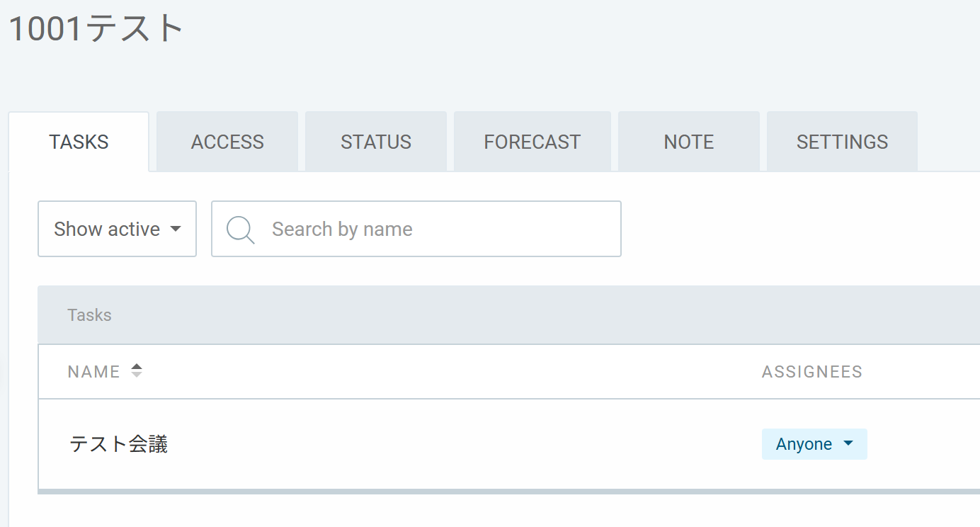Image resolution: width=980 pixels, height=527 pixels.
Task: Open the ACCESS tab
Action: [x=227, y=142]
